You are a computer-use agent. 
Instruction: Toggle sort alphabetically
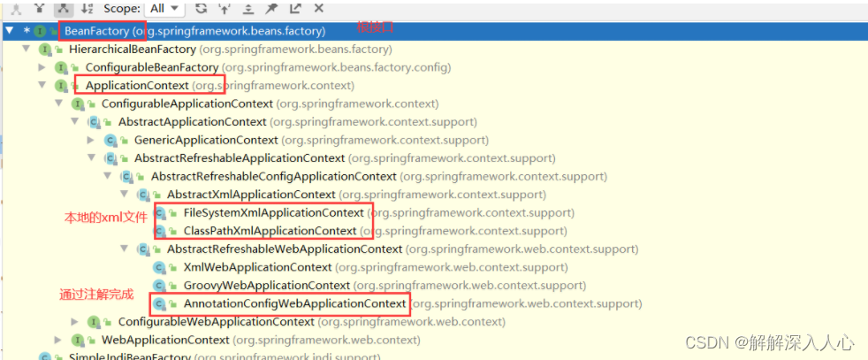pos(87,7)
